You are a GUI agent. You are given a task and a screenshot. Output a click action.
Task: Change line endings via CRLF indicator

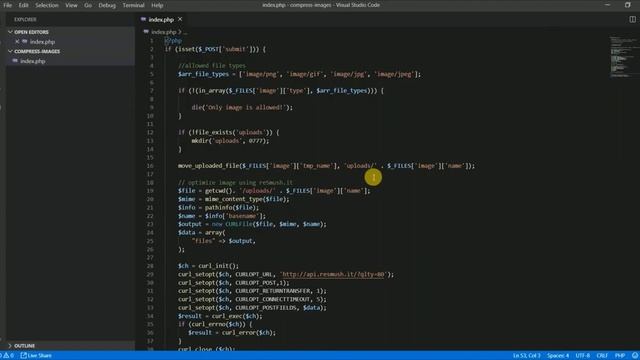pos(602,356)
